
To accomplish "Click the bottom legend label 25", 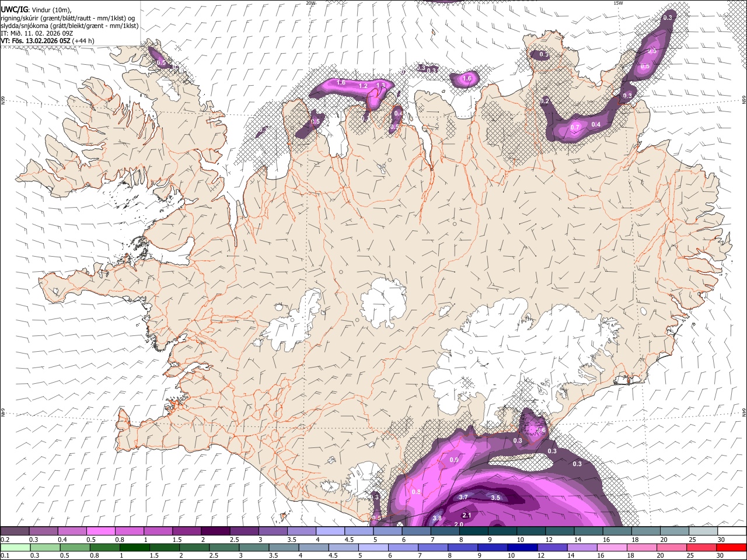I will click(x=690, y=555).
